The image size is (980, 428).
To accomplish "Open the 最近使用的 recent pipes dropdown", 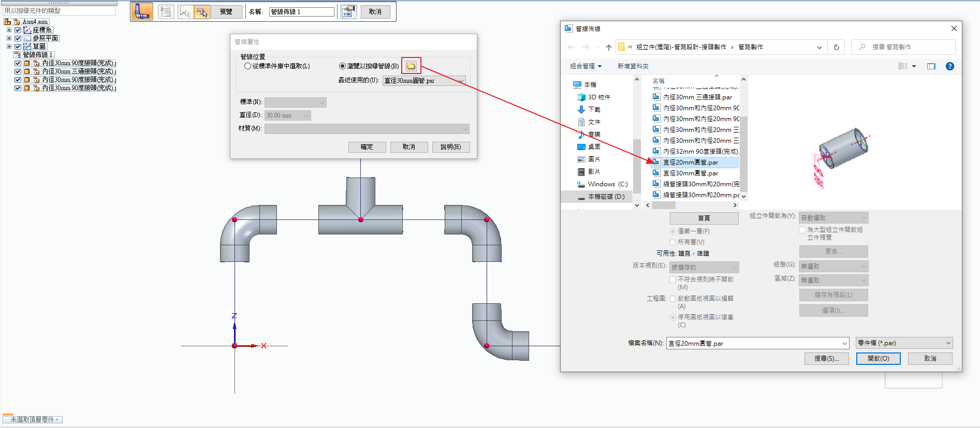I will click(x=461, y=81).
